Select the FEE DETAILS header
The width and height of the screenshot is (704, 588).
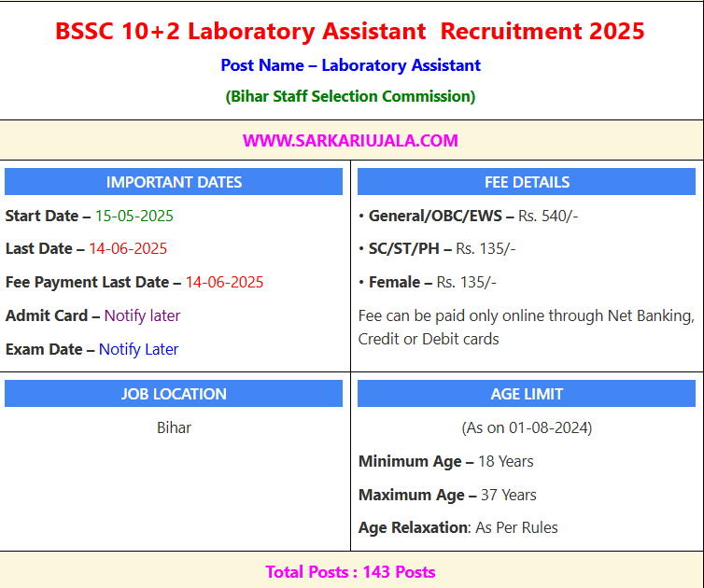coord(527,182)
